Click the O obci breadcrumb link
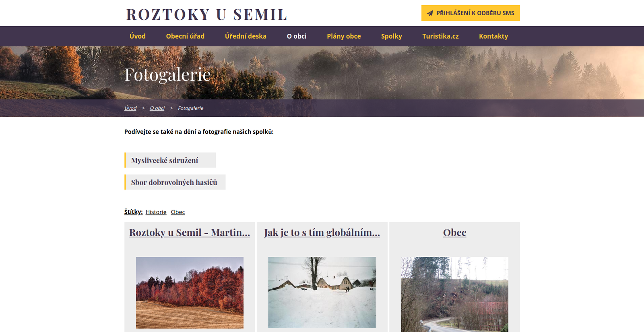The width and height of the screenshot is (644, 332). (x=157, y=108)
